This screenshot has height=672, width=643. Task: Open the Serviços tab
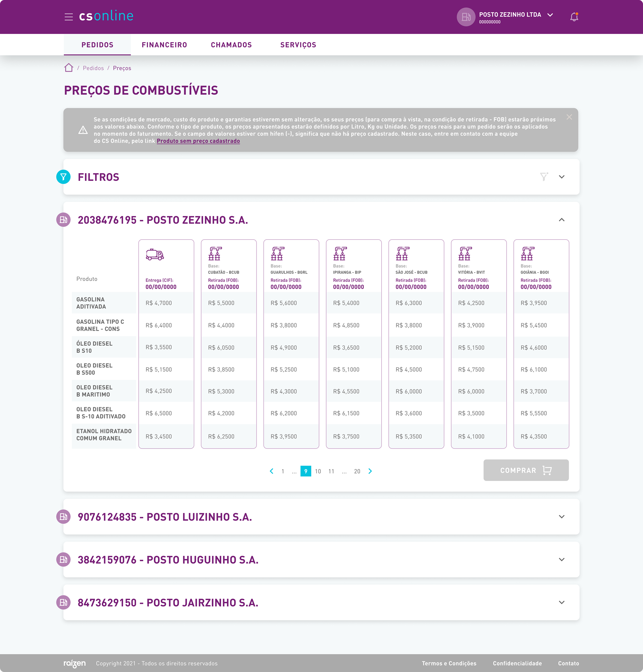point(298,45)
